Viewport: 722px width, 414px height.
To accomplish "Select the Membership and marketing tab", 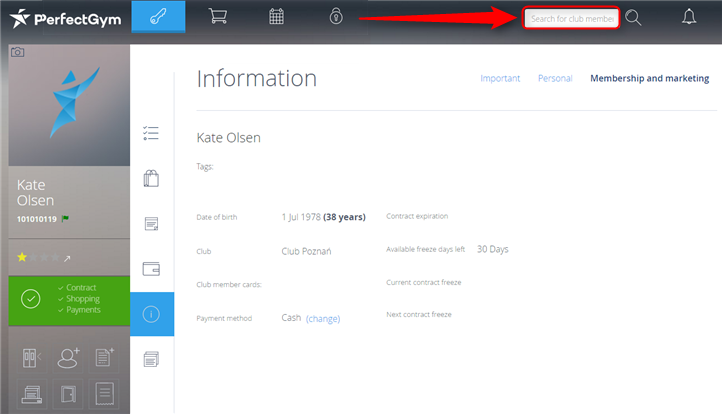I will coord(649,78).
